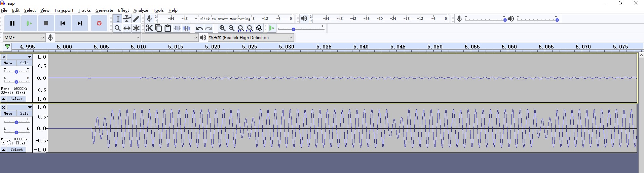This screenshot has height=173, width=644.
Task: Open the MME audio host dropdown
Action: coord(24,38)
